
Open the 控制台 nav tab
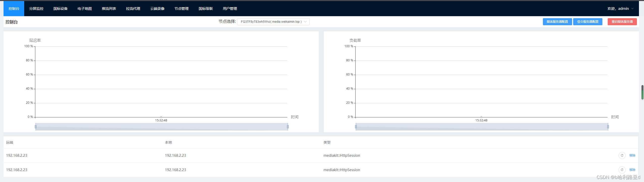(x=14, y=9)
